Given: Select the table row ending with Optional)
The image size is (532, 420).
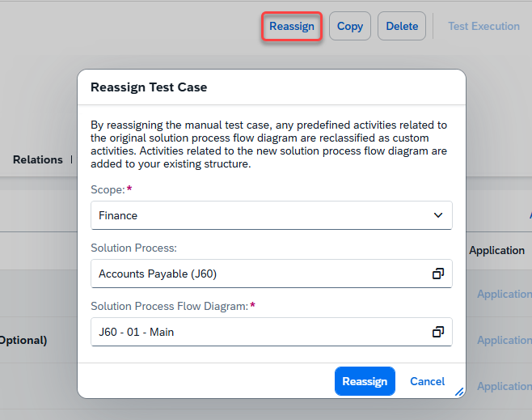Looking at the screenshot, I should 23,341.
